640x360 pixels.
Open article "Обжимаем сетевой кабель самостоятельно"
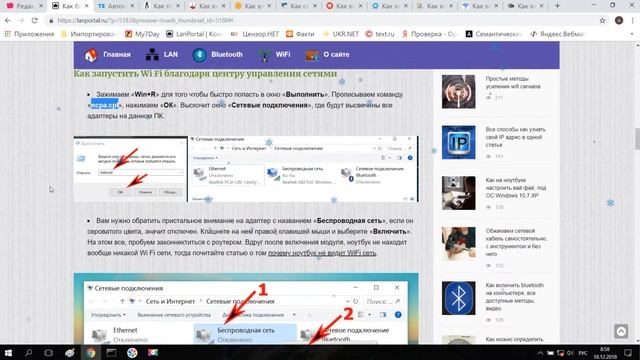pyautogui.click(x=516, y=242)
